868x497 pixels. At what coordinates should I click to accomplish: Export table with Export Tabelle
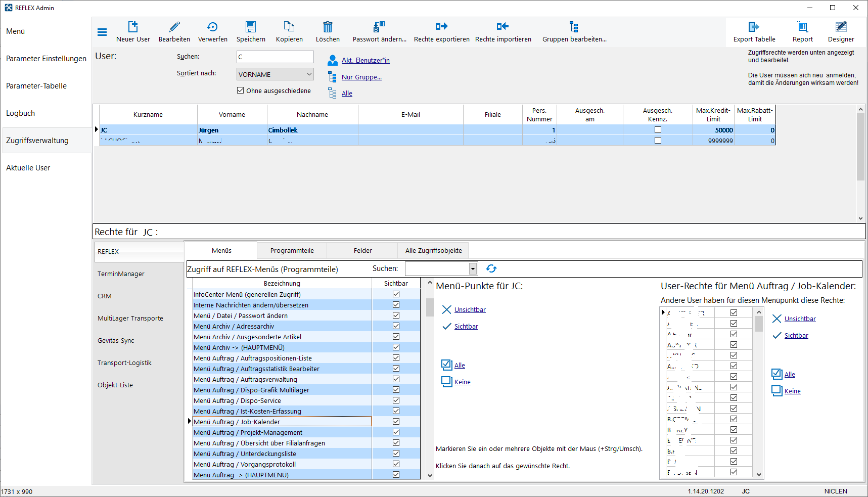click(x=754, y=32)
